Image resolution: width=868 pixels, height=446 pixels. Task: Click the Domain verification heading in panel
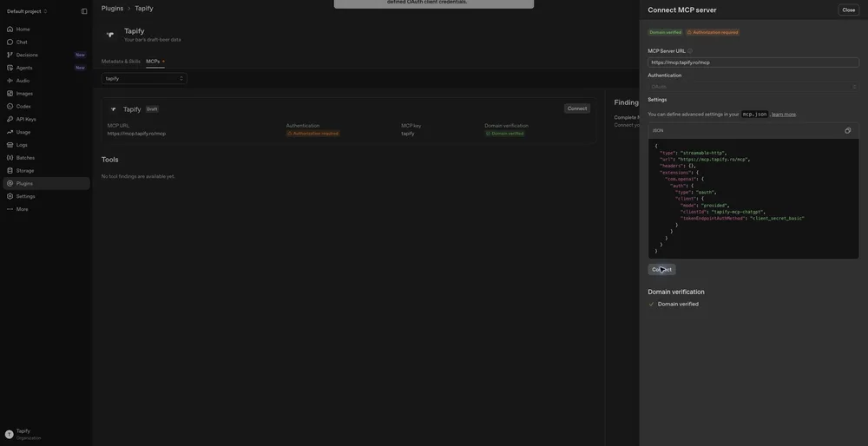676,292
